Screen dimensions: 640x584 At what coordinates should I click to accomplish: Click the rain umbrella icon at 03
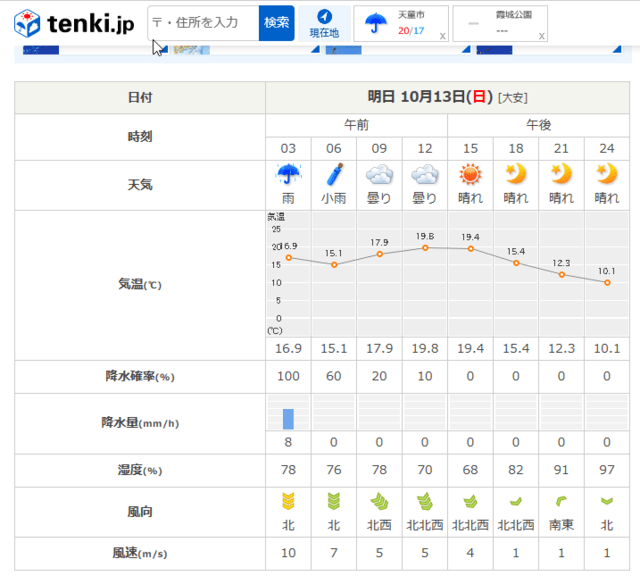point(288,174)
